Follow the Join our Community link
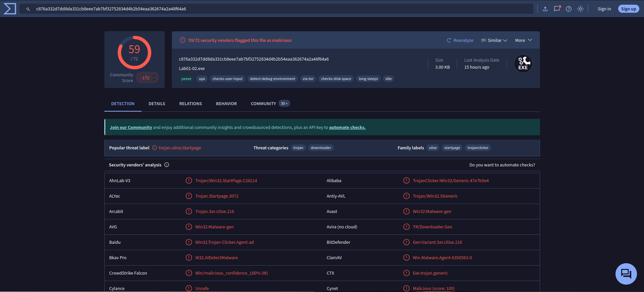644x292 pixels. (x=131, y=128)
